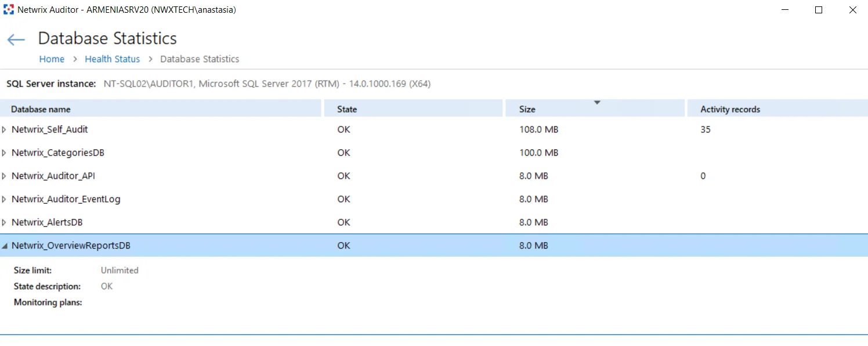
Task: Go back using the left arrow
Action: (x=16, y=39)
